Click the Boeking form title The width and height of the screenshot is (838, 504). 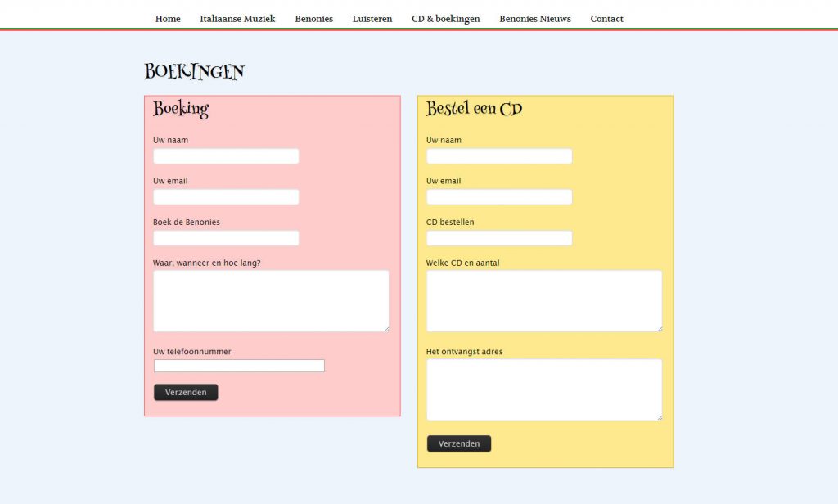click(181, 109)
